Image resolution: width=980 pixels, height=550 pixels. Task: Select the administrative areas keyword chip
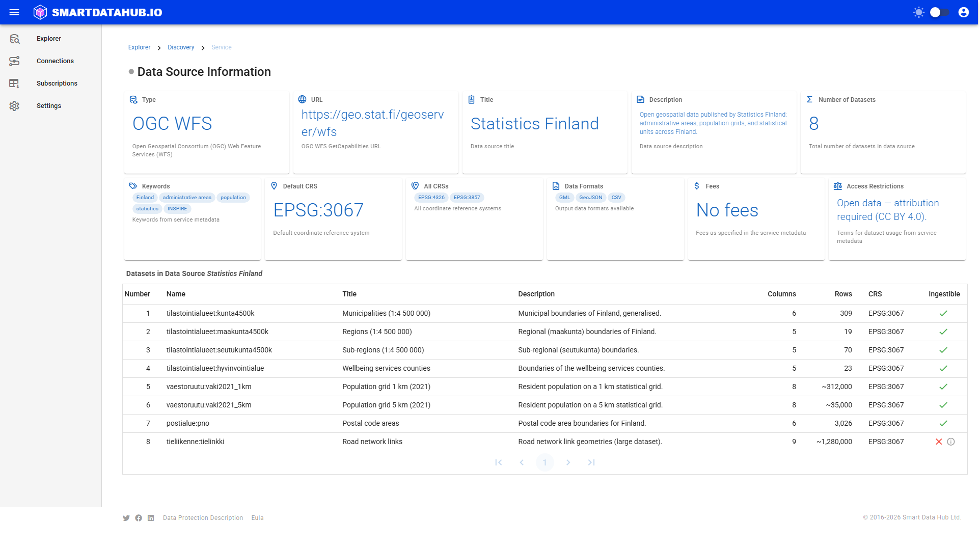tap(187, 198)
